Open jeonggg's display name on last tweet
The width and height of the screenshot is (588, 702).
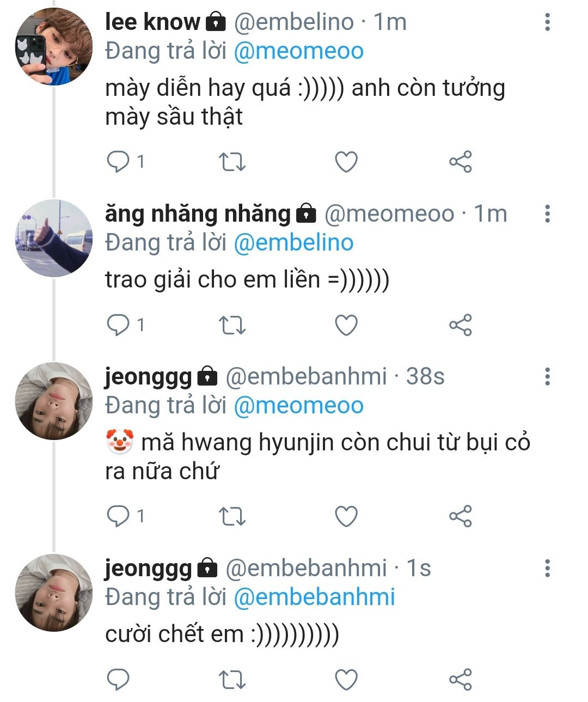[148, 568]
